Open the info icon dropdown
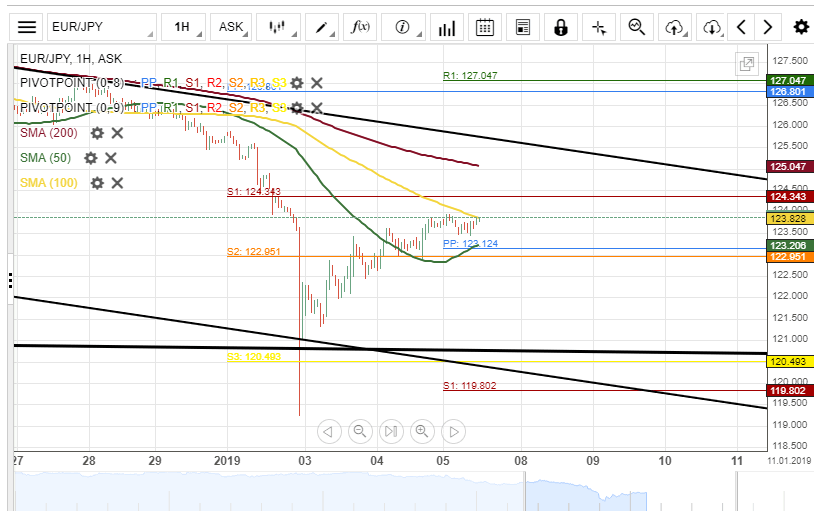 click(x=403, y=27)
